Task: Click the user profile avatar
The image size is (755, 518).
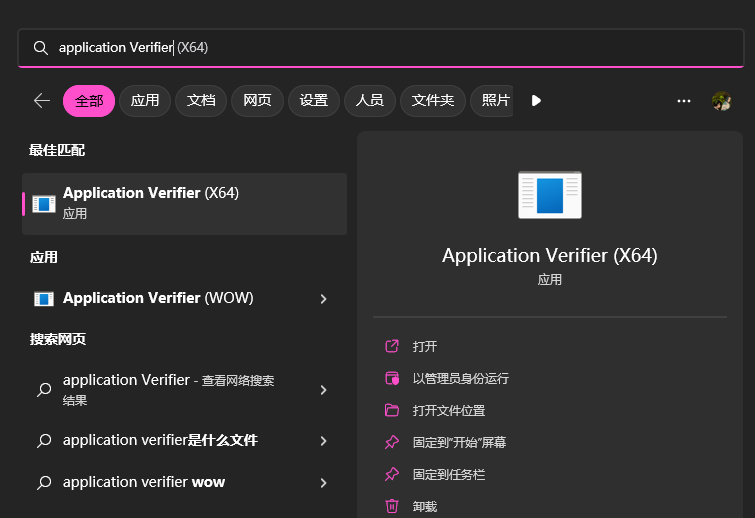Action: point(722,101)
